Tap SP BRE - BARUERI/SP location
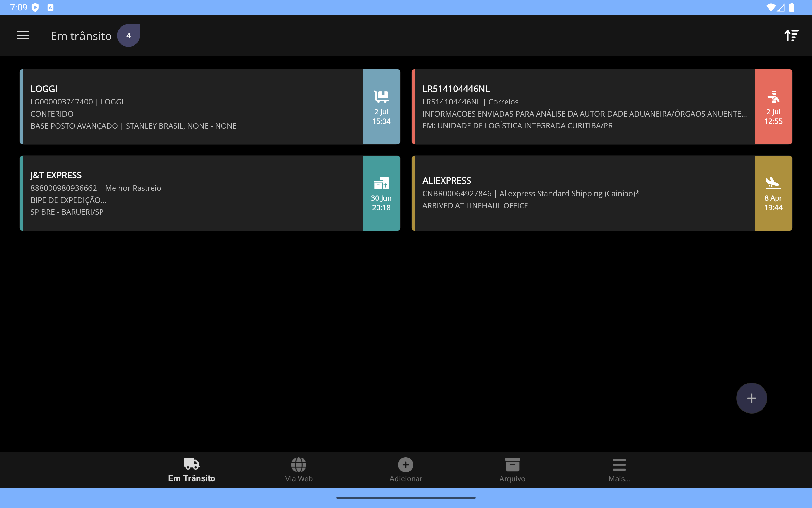 click(67, 212)
